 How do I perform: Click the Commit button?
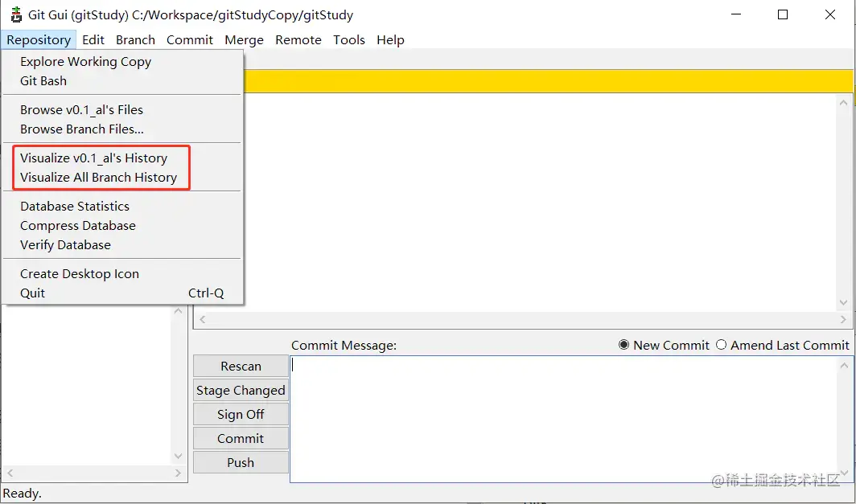coord(241,438)
